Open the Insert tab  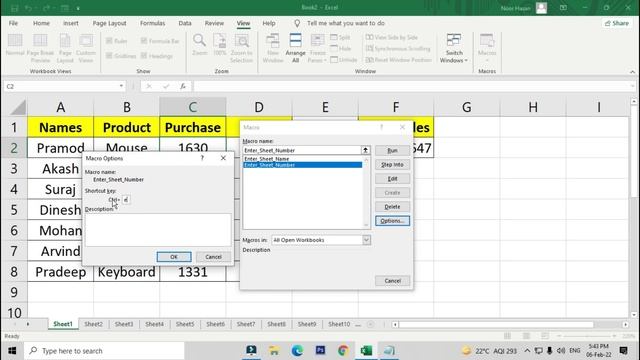(x=71, y=23)
